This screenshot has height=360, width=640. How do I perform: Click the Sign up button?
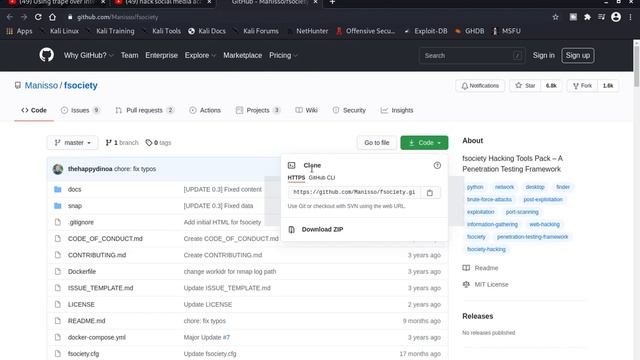point(578,56)
